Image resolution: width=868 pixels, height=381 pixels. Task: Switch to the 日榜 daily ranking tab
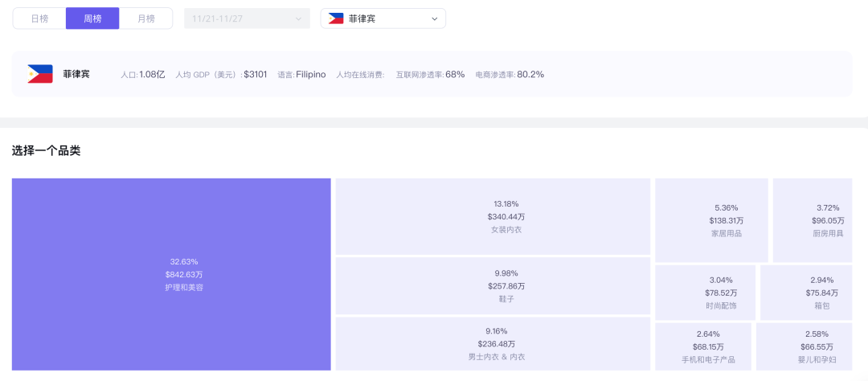(x=39, y=18)
